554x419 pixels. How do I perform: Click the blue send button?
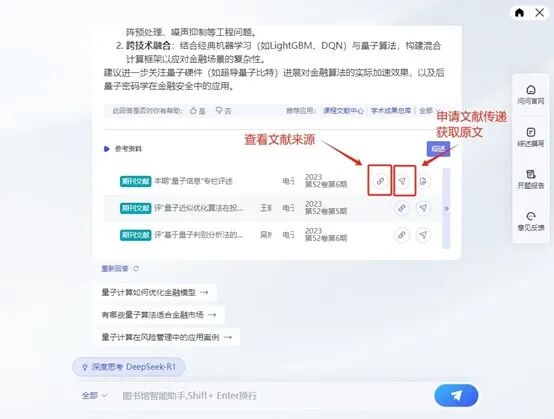456,395
